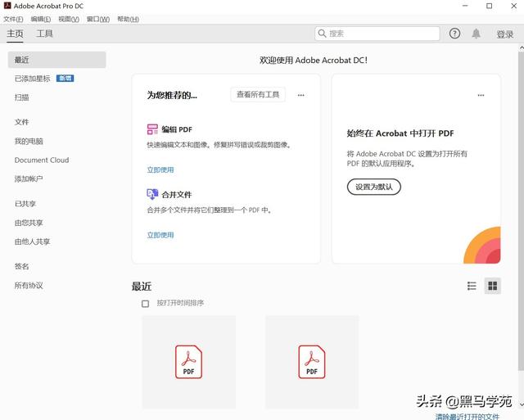Open the 窗口(W) menu
Viewport: 524px width, 420px height.
(x=98, y=19)
